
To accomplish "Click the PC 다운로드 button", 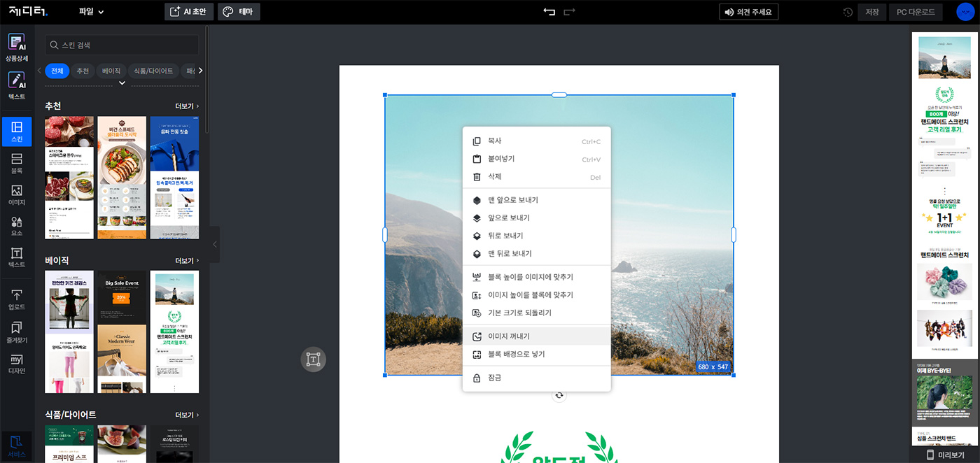I will click(916, 12).
